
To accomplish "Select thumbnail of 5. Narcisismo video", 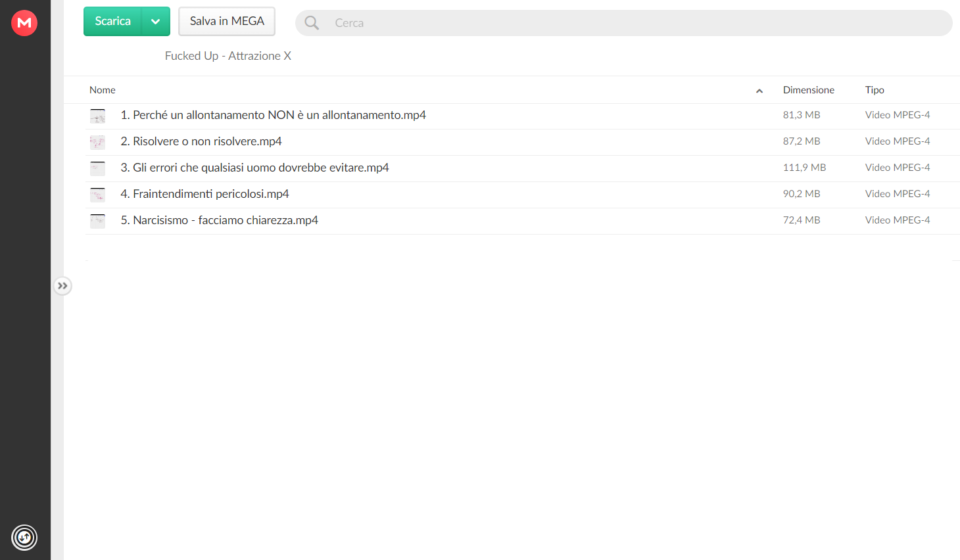I will [x=97, y=221].
